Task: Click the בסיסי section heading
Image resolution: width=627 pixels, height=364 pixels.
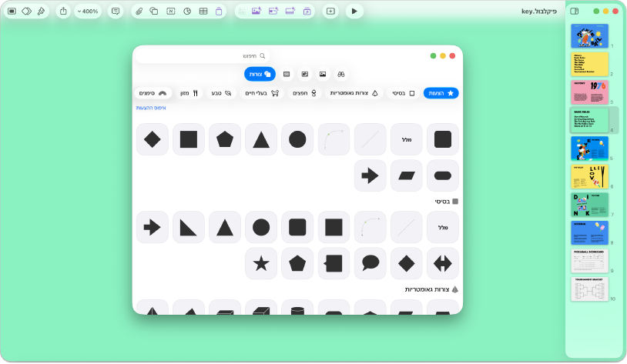Action: pos(446,202)
